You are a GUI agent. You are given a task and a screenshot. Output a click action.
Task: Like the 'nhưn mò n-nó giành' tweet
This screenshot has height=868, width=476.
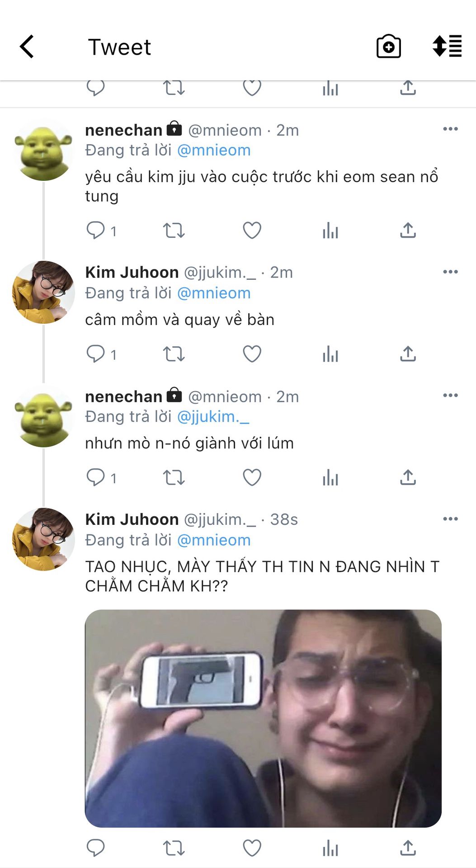[x=252, y=477]
